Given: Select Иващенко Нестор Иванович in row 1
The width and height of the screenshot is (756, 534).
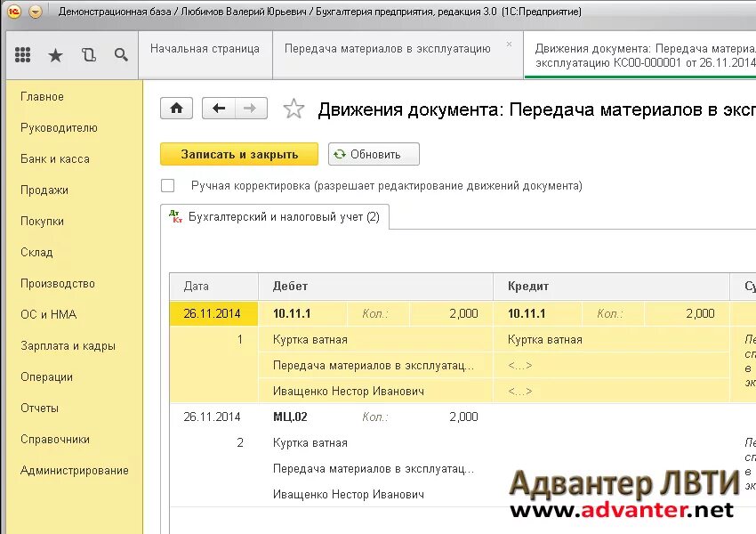Looking at the screenshot, I should (375, 392).
